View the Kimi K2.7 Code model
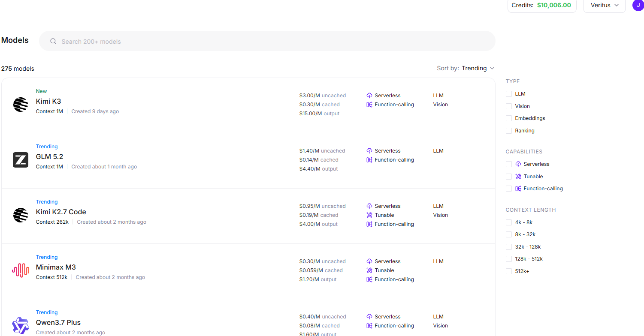The image size is (644, 336). (61, 212)
